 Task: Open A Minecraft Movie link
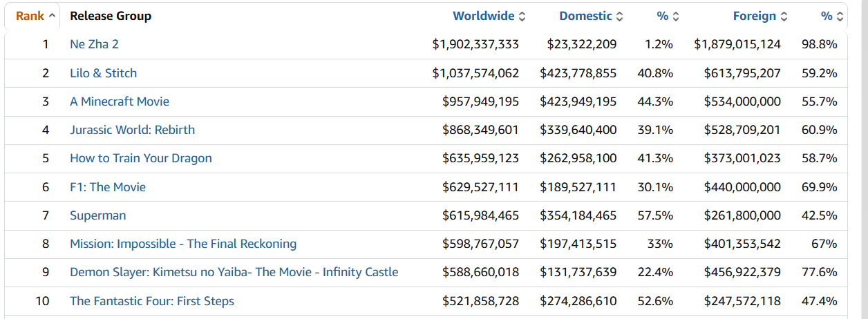120,101
